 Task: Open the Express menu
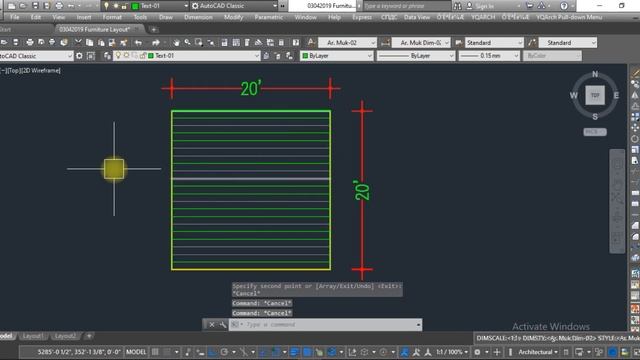[362, 17]
